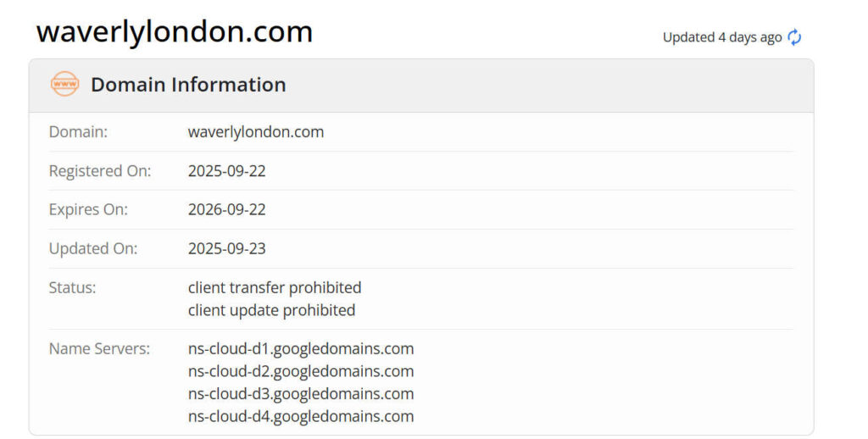Click the waverlylondon.com domain value

coord(256,132)
